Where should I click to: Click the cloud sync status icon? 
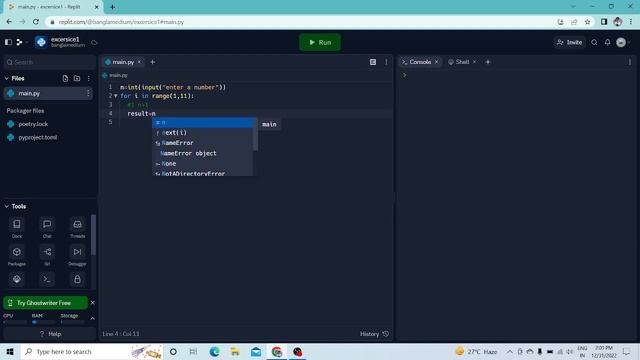click(94, 42)
